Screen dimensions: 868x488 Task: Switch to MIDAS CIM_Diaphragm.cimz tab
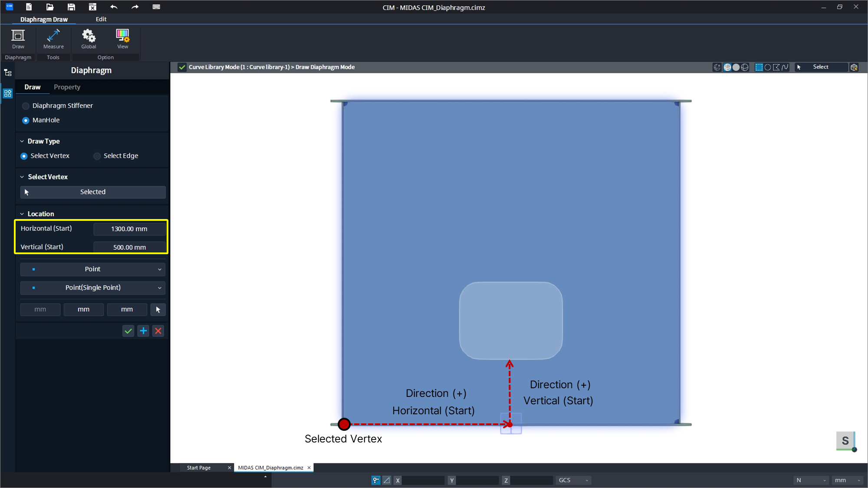(271, 468)
